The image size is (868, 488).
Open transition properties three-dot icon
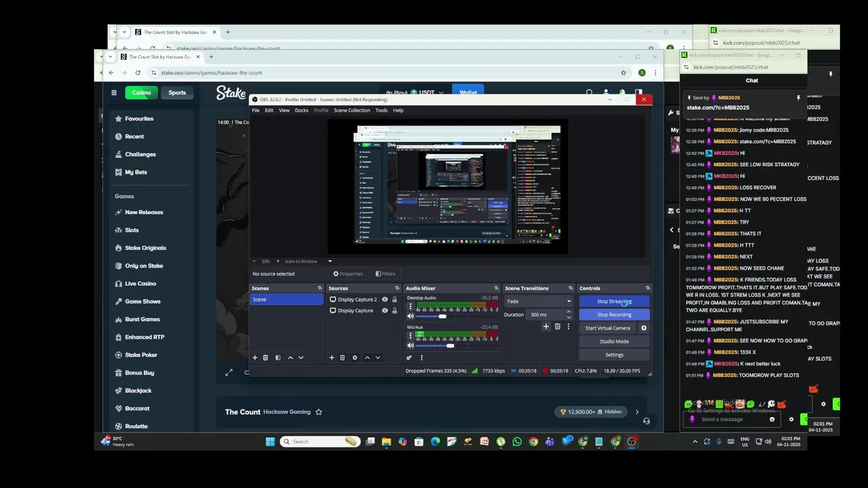coord(568,327)
